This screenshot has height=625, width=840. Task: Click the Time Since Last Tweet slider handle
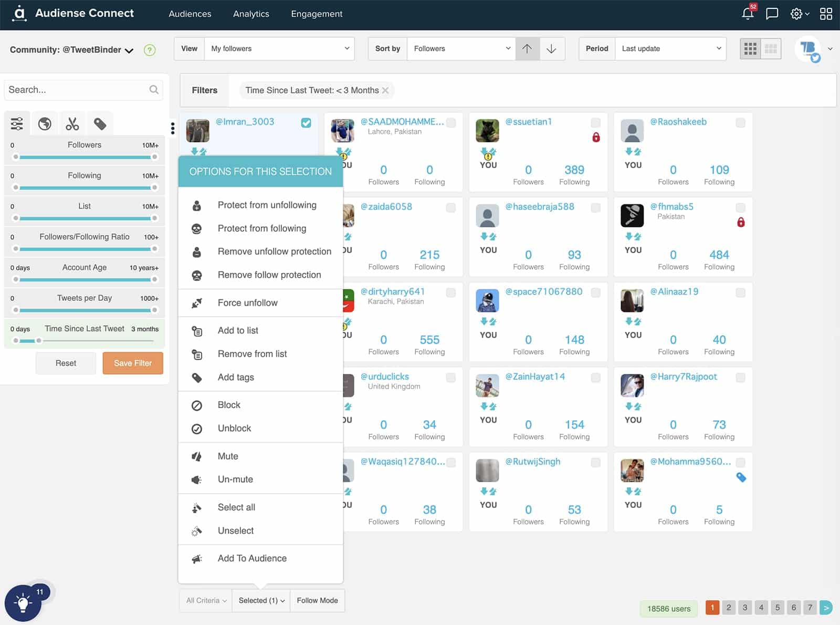[39, 340]
